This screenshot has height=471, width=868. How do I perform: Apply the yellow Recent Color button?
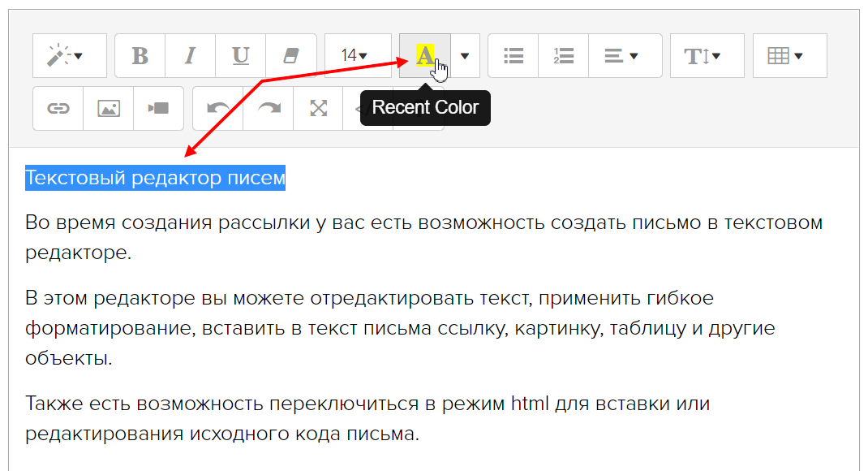tap(424, 56)
